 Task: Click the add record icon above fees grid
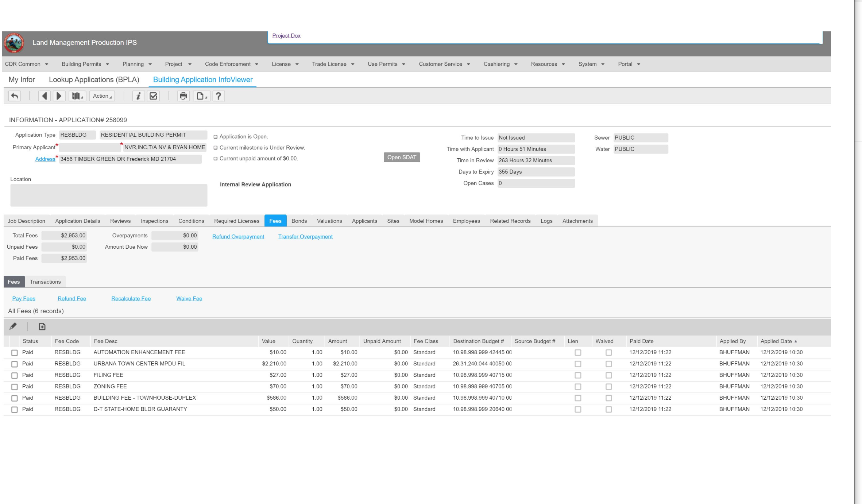click(x=42, y=326)
